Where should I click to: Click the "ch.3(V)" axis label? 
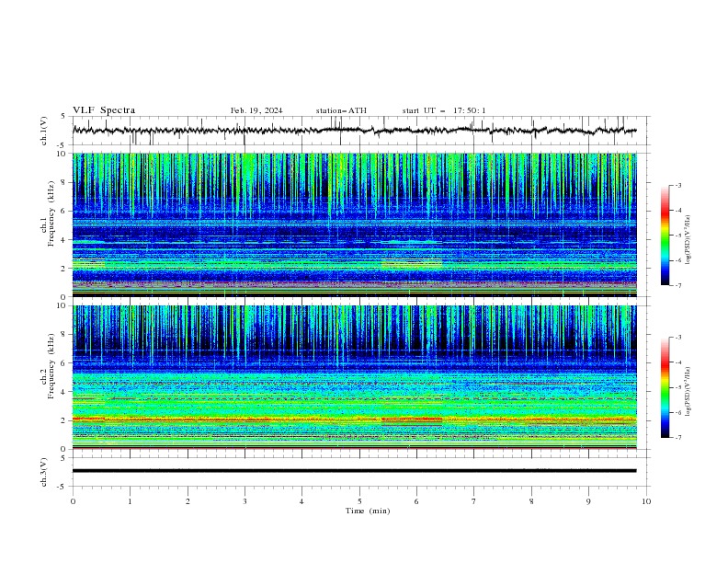click(44, 472)
